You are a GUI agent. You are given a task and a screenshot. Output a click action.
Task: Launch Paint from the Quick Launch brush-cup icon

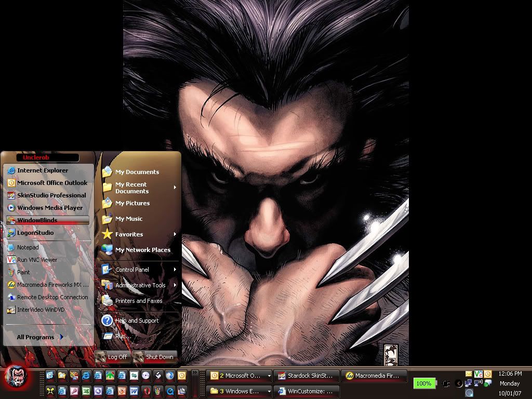tap(158, 391)
